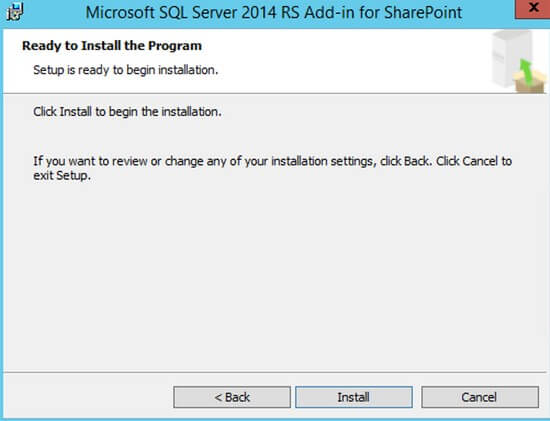Click the white header banner background
The width and height of the screenshot is (550, 421).
tap(316, 60)
